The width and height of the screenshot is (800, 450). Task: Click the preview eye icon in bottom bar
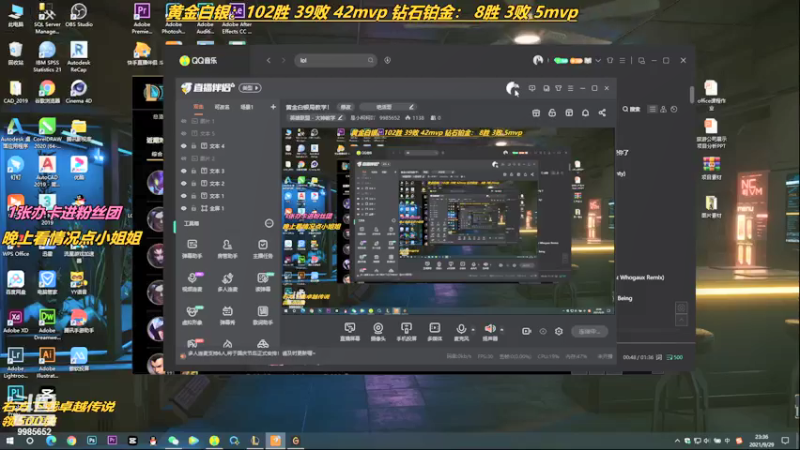point(543,331)
